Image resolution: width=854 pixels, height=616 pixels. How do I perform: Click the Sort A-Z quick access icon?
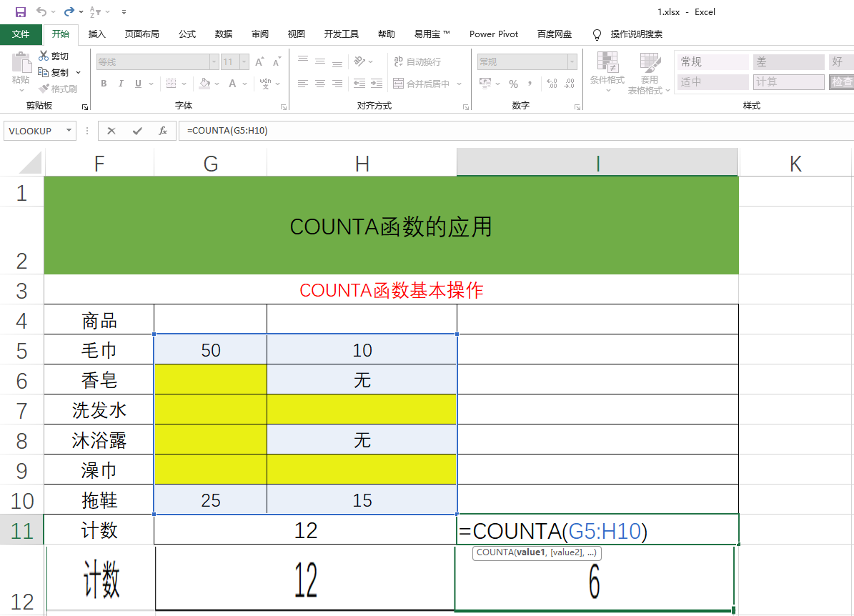95,11
